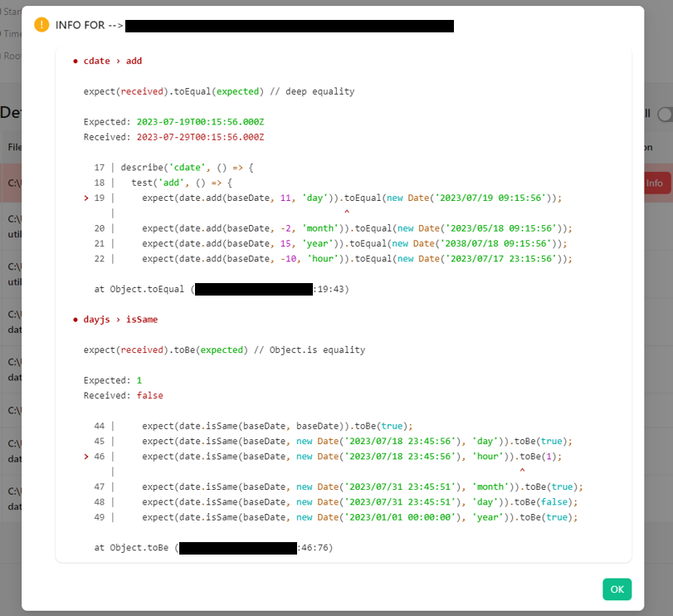Click the caret marker under the toBe(1) call
The height and width of the screenshot is (616, 673).
pyautogui.click(x=524, y=471)
